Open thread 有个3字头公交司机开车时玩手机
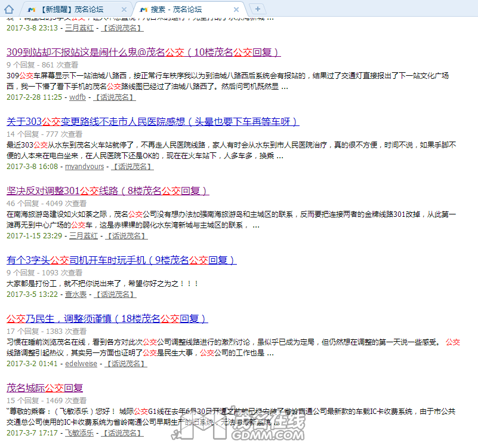This screenshot has width=478, height=448. 122,260
